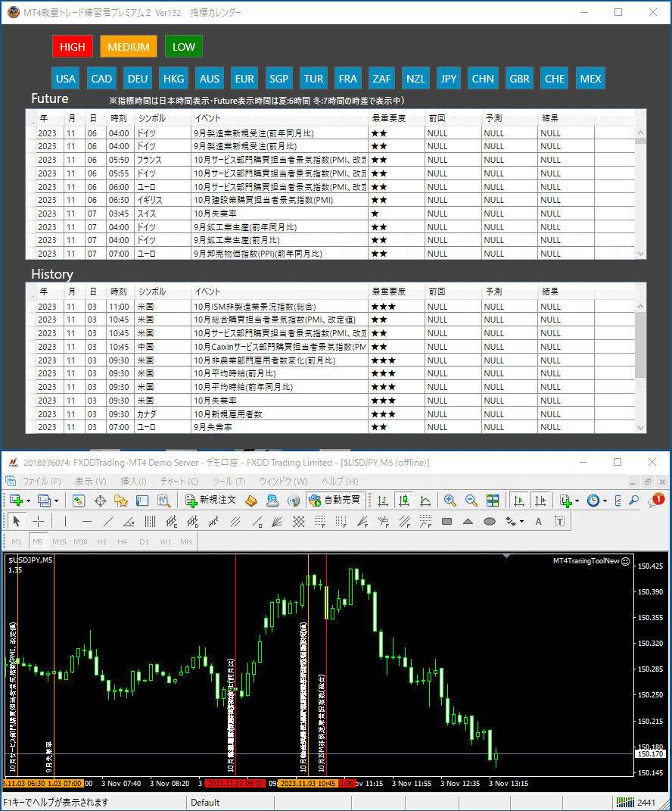Toggle the LOW importance filter
The height and width of the screenshot is (811, 672).
184,47
